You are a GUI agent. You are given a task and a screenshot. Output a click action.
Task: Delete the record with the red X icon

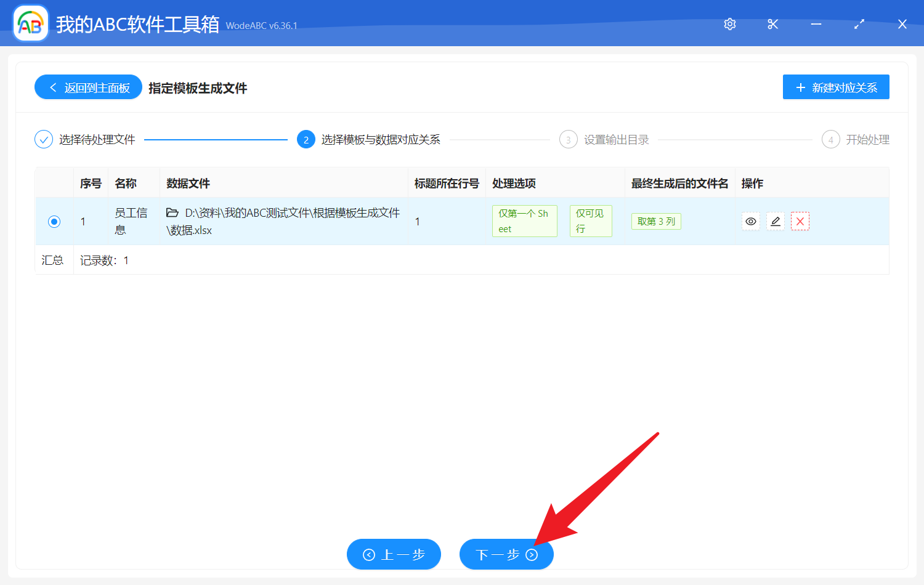[x=800, y=220]
